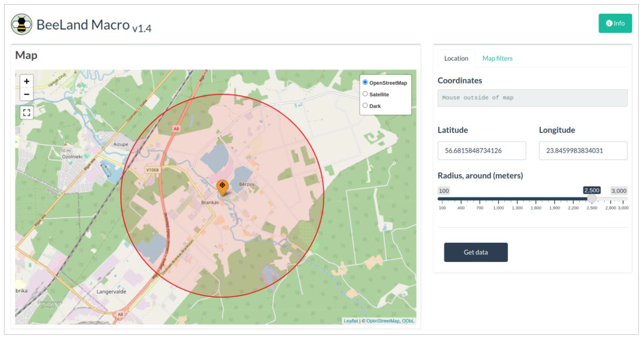This screenshot has height=338, width=644.
Task: Toggle fullscreen map view
Action: click(x=27, y=112)
